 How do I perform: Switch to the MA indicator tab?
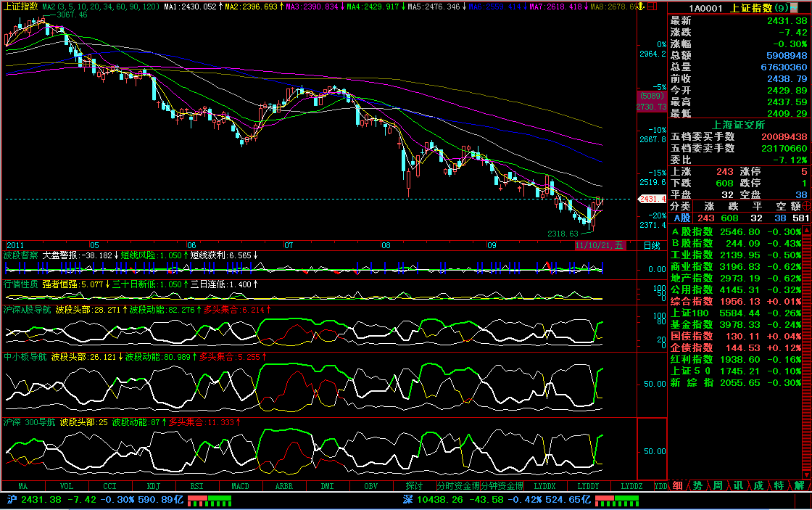(x=22, y=486)
